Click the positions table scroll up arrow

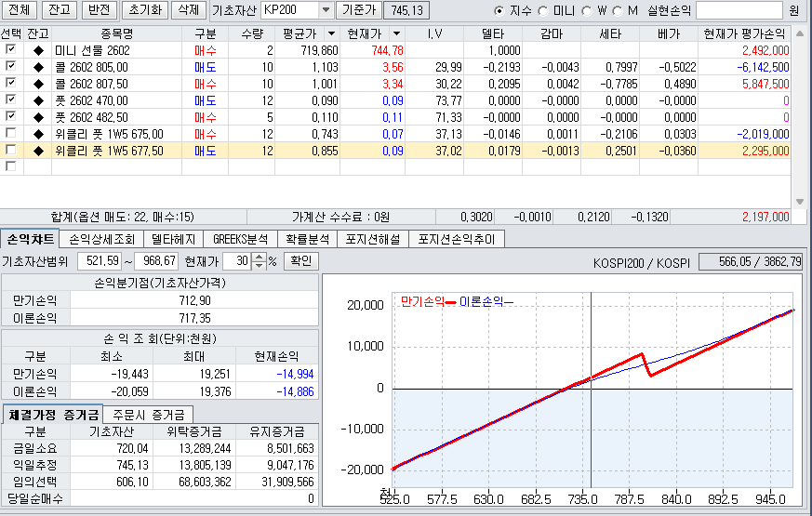[x=800, y=34]
